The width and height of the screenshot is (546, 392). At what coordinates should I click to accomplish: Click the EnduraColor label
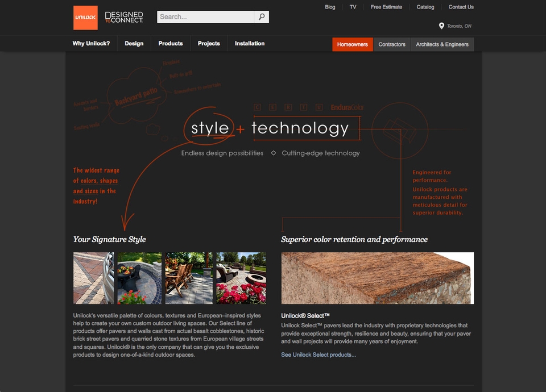[x=347, y=107]
